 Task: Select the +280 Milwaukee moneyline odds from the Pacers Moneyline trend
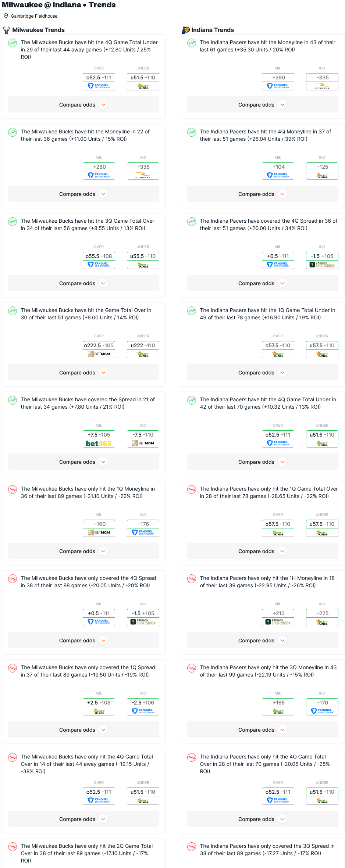click(x=278, y=78)
